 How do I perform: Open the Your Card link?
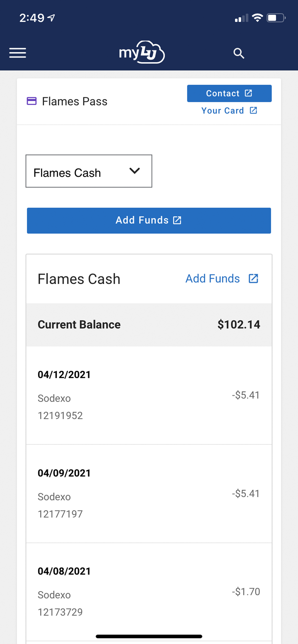(229, 110)
